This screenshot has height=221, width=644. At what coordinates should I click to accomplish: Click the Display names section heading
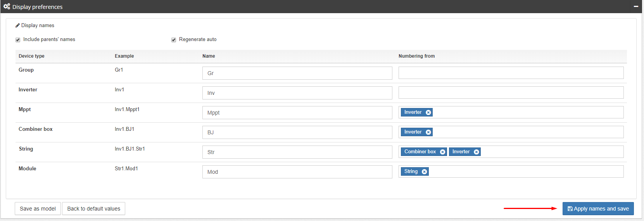click(x=38, y=26)
